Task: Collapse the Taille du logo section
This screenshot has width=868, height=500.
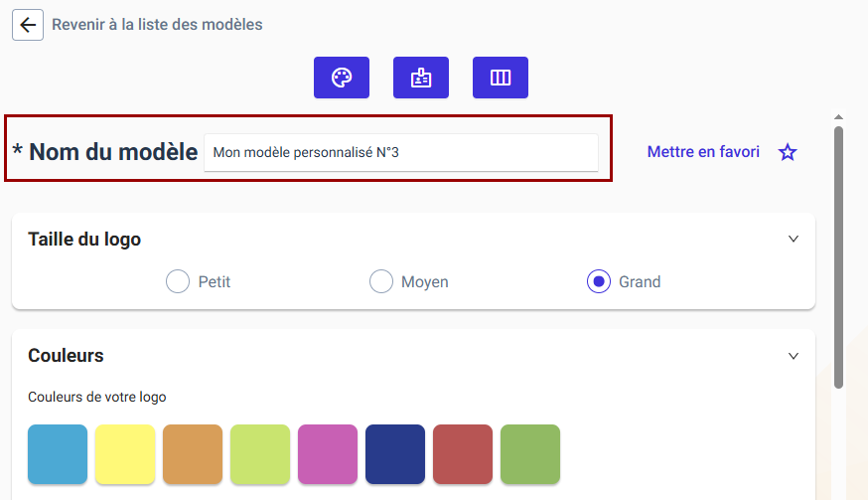Action: 794,239
